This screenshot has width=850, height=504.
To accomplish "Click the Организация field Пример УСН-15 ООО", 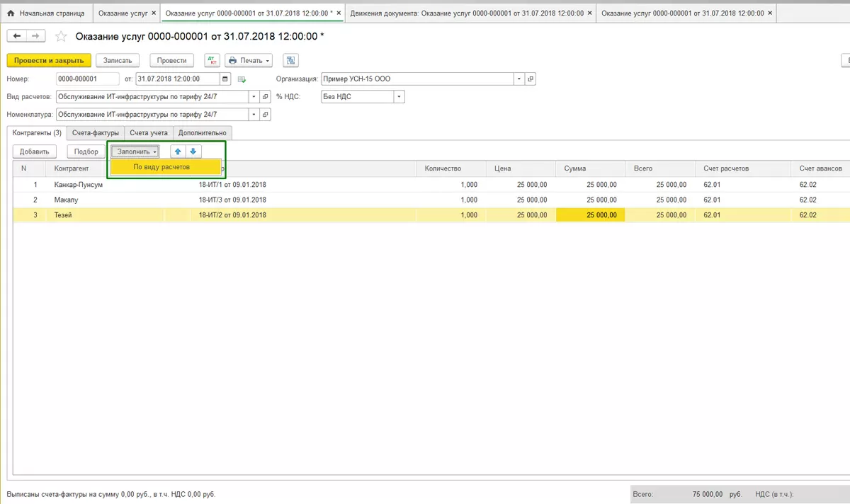I will [x=417, y=79].
